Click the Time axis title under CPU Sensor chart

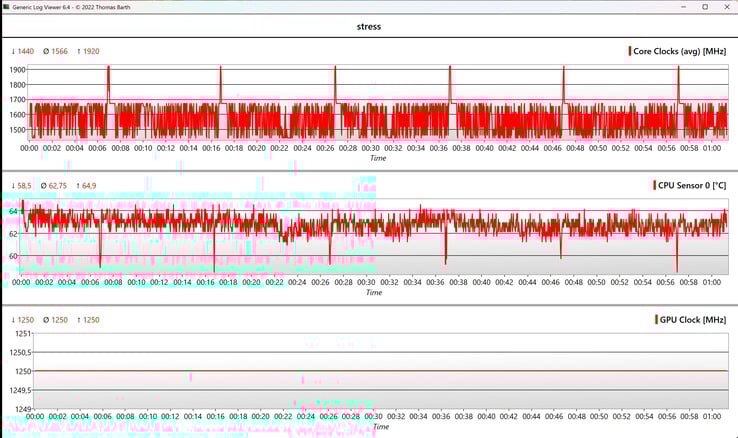tap(374, 293)
